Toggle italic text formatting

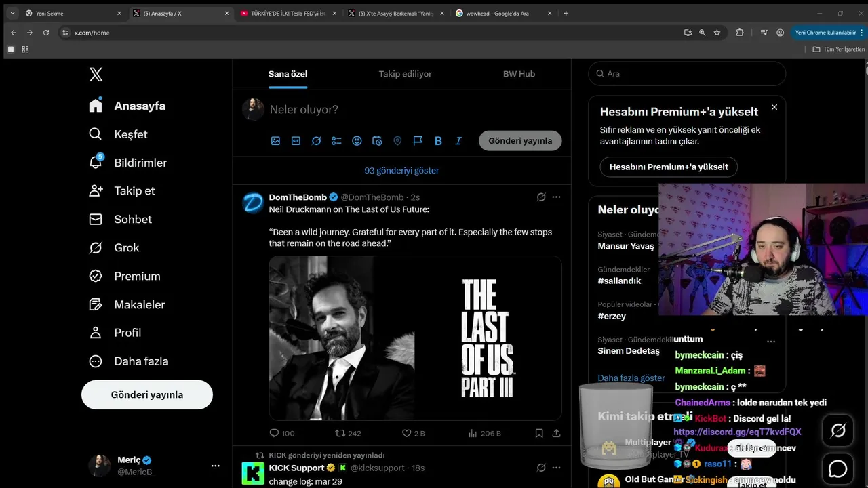(x=458, y=141)
